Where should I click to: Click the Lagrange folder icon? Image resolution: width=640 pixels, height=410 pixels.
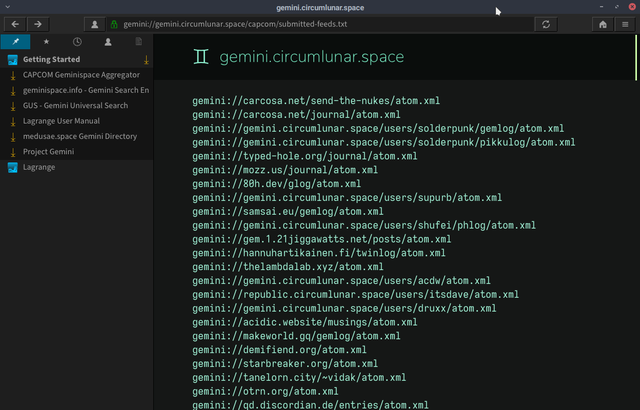[13, 167]
